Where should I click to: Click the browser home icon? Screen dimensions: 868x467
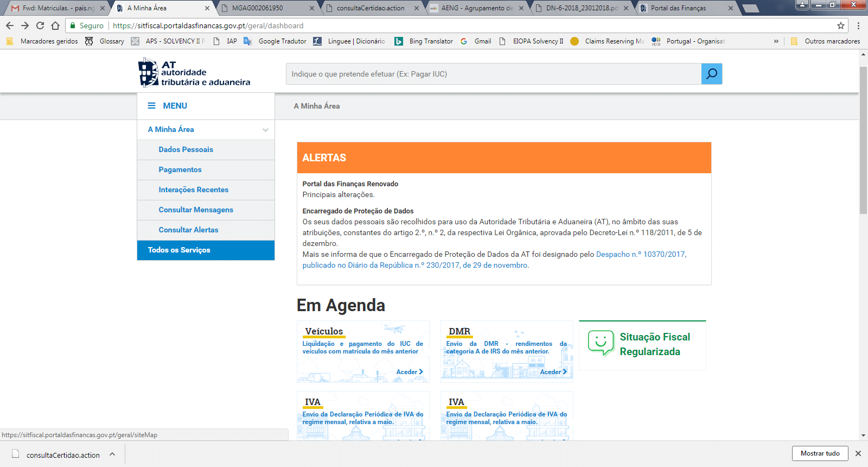pyautogui.click(x=55, y=26)
